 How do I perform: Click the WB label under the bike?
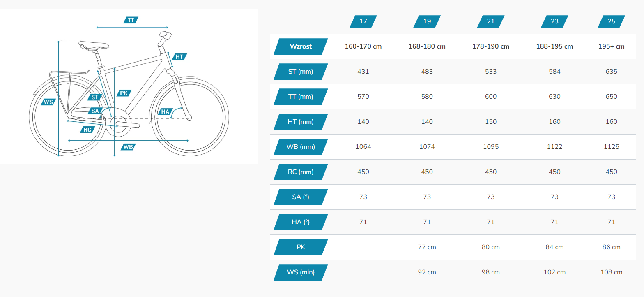tap(128, 147)
